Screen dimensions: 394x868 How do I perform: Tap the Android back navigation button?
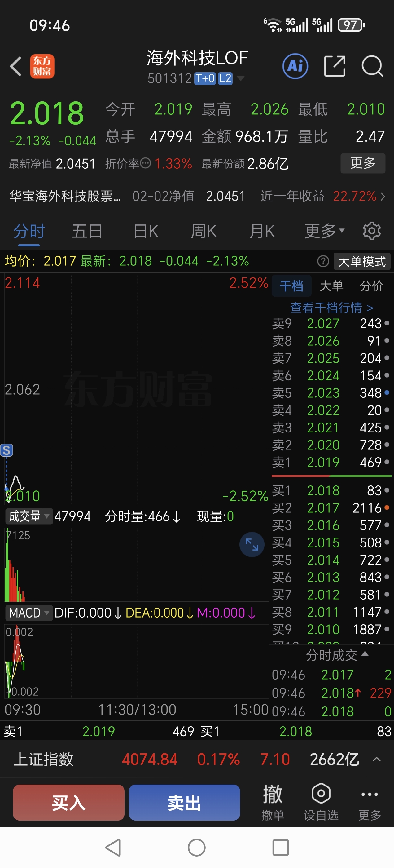113,848
